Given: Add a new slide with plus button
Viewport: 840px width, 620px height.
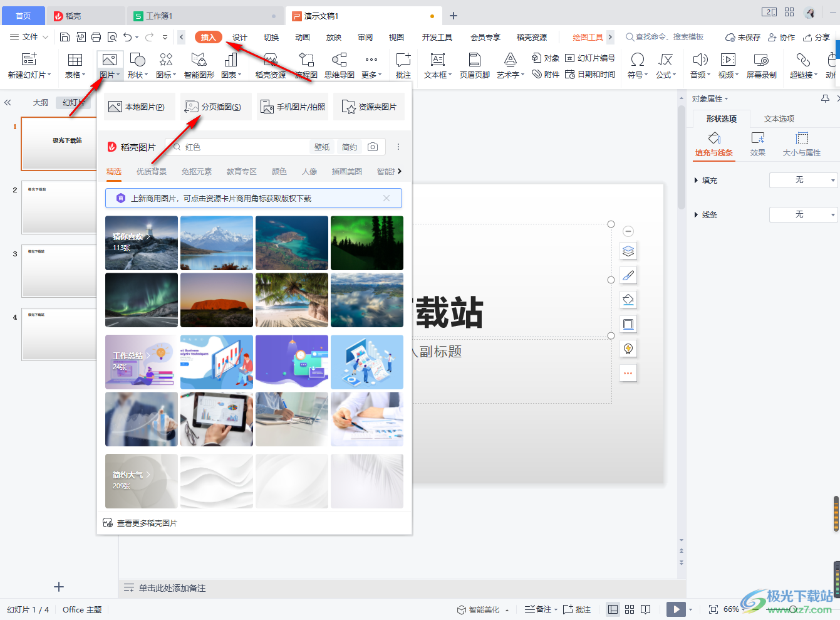Looking at the screenshot, I should 59,587.
